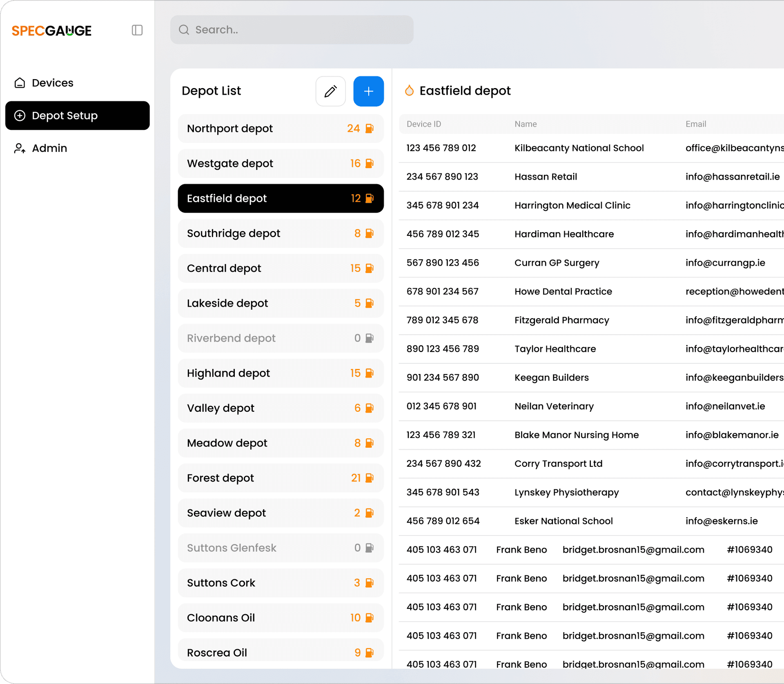Click Kilbeacanty National School row

click(x=579, y=148)
